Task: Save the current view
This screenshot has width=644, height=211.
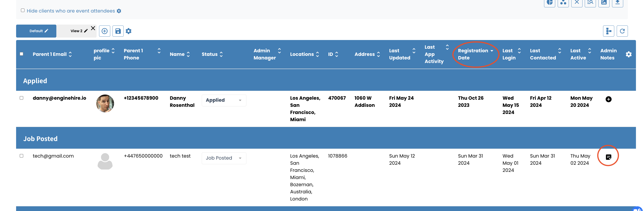Action: [x=118, y=31]
